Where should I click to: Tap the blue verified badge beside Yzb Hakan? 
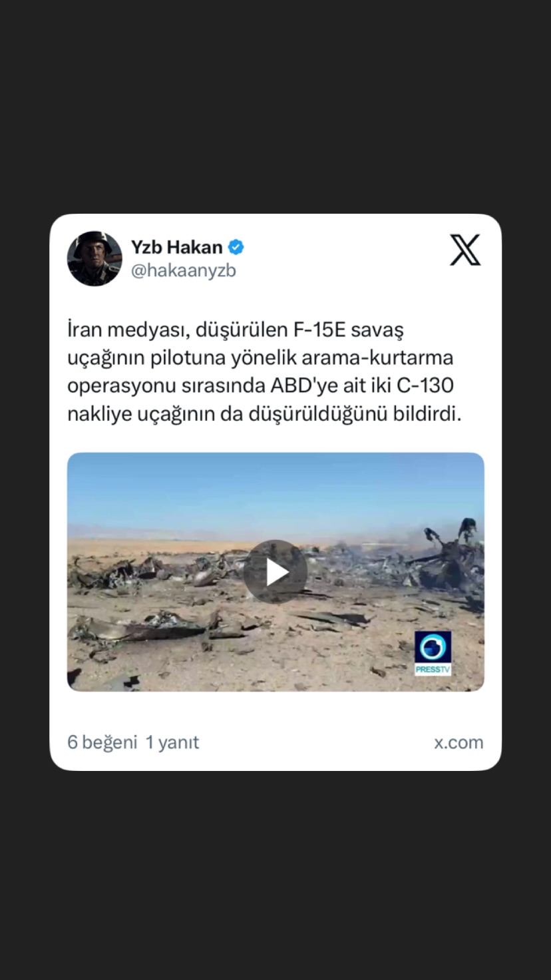(236, 248)
